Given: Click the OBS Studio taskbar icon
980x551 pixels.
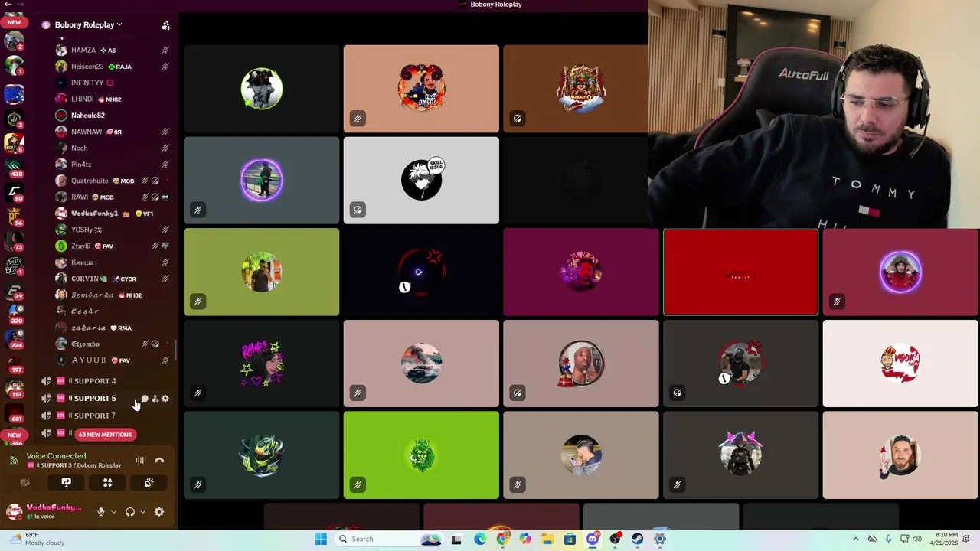Looking at the screenshot, I should 615,539.
